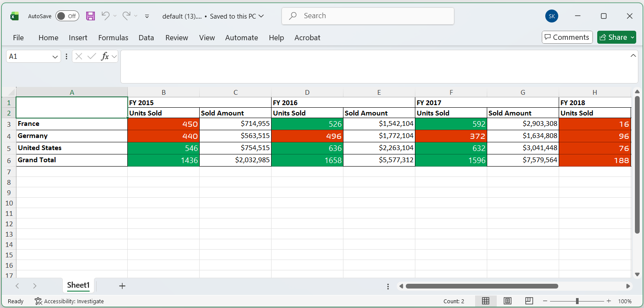Open the Data ribbon tab
Image resolution: width=644 pixels, height=308 pixels.
146,38
